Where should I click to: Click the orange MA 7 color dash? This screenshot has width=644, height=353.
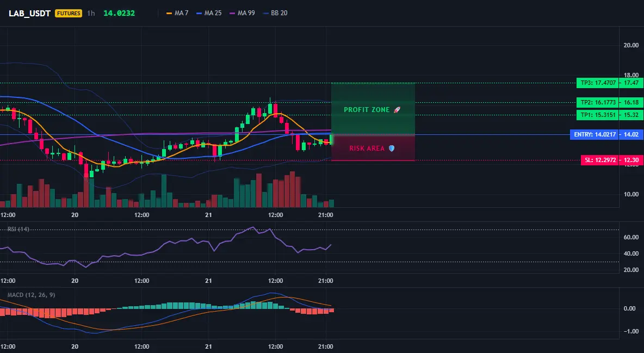[169, 13]
